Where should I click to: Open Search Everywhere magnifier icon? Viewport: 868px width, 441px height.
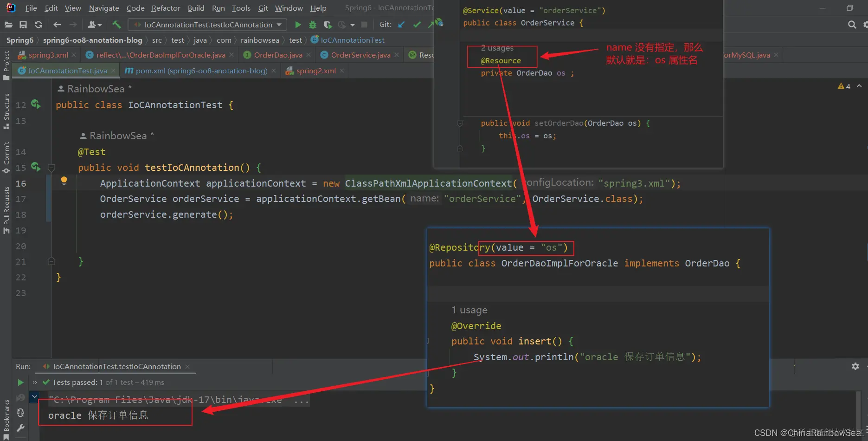tap(852, 25)
